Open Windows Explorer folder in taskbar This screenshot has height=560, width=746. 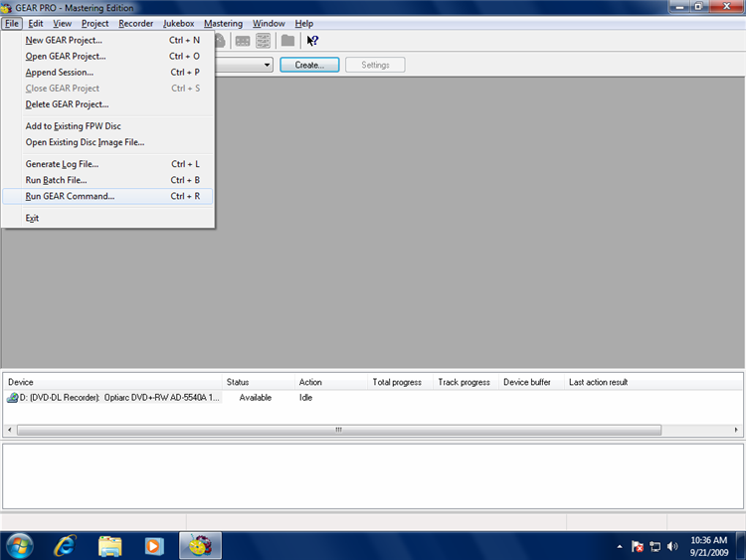point(110,545)
